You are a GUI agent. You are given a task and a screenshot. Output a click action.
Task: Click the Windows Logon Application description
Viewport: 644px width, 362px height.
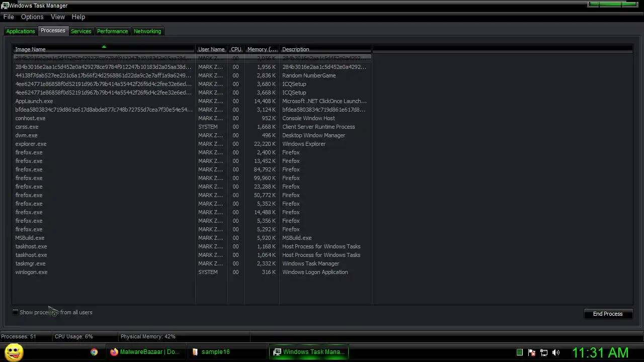(315, 272)
